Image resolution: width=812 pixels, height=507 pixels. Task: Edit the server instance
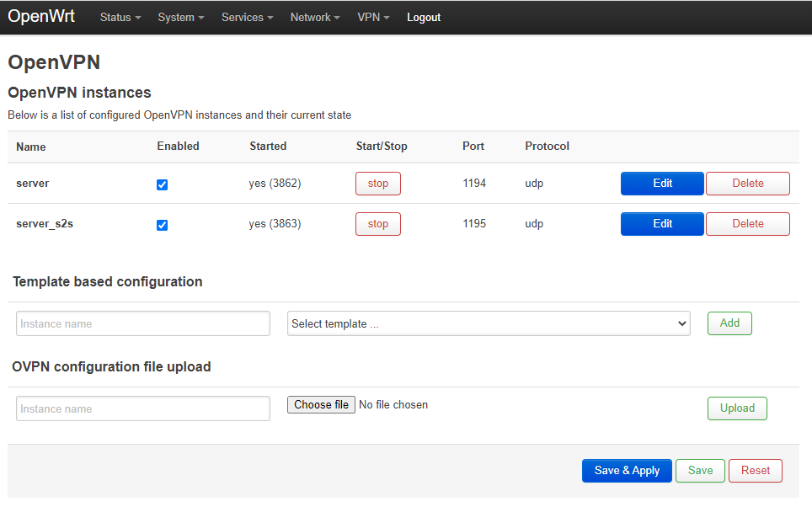coord(662,184)
